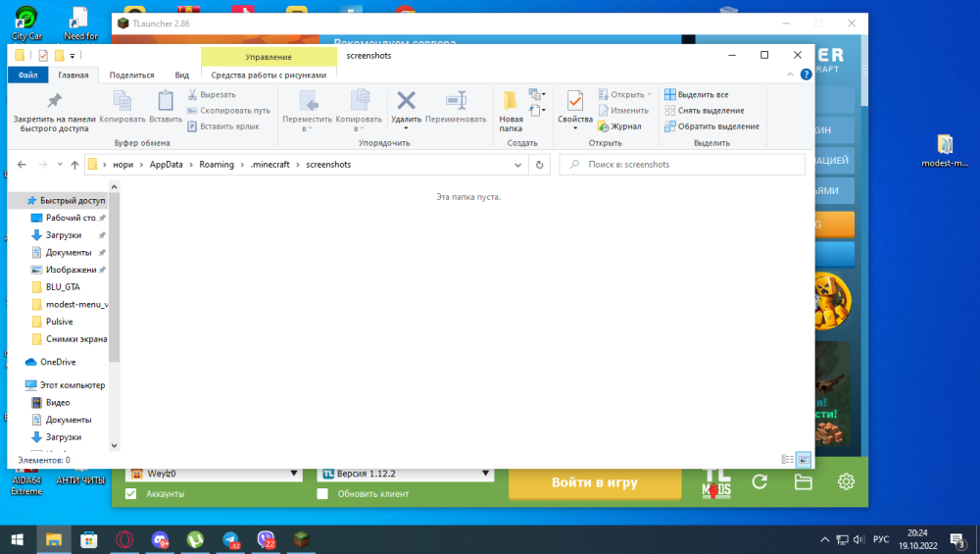Viewport: 980px width, 554px height.
Task: Switch to the Поделиться ribbon tab
Action: point(132,76)
